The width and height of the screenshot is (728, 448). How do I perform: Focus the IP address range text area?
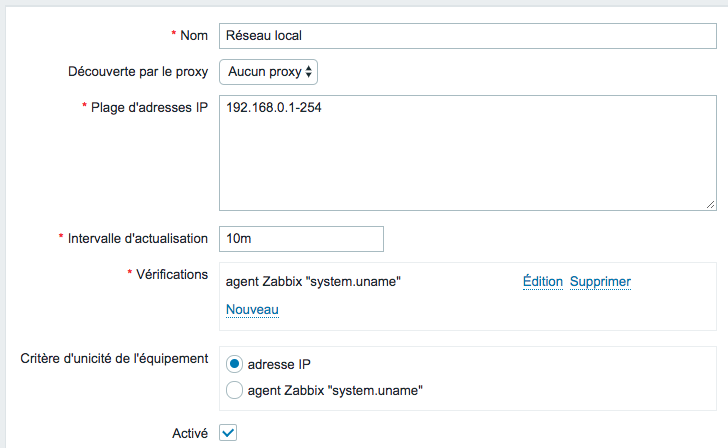pyautogui.click(x=468, y=153)
